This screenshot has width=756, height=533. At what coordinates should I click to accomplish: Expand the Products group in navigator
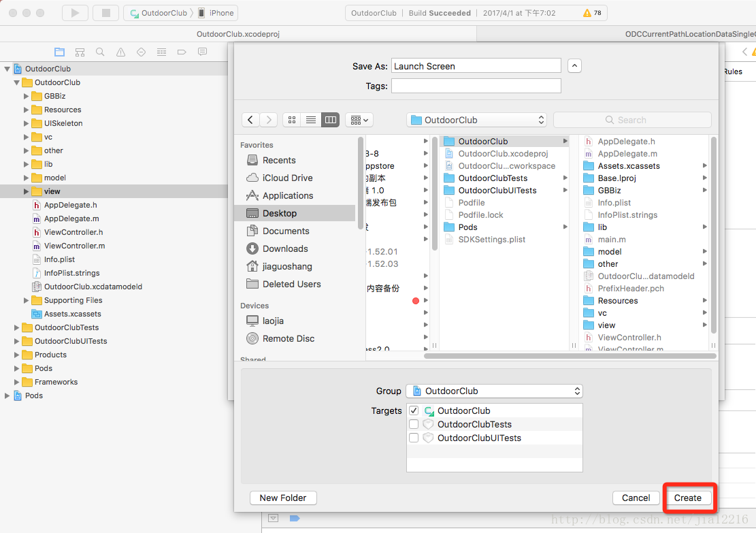tap(17, 355)
